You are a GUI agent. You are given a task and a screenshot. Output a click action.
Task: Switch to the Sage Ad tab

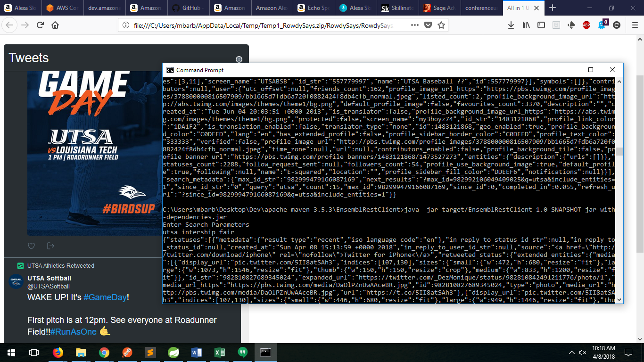point(439,8)
